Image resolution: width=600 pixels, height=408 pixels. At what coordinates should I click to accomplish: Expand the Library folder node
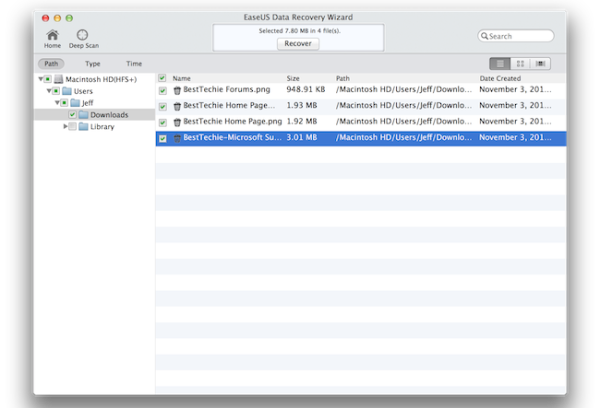65,126
